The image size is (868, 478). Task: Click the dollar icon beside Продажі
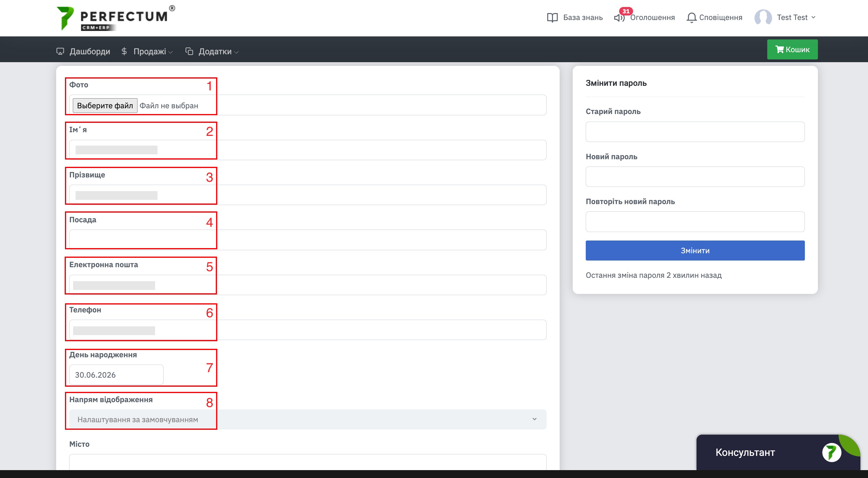click(124, 52)
